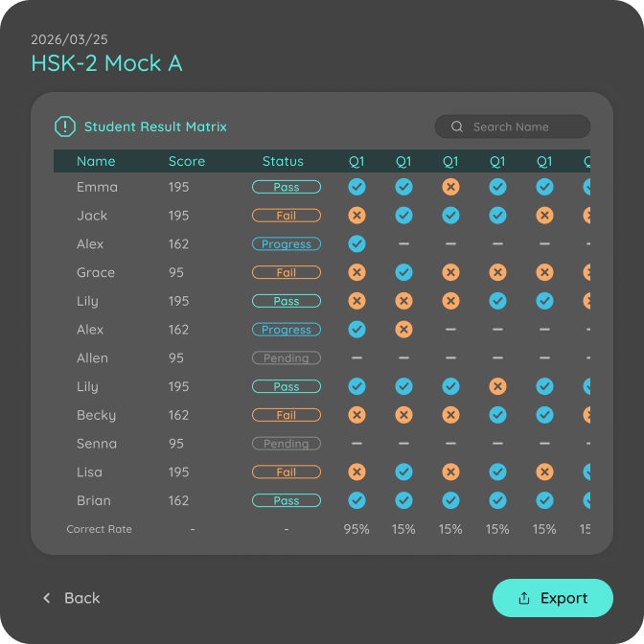Select the student name Becky
Viewport: 644px width, 644px height.
tap(96, 415)
